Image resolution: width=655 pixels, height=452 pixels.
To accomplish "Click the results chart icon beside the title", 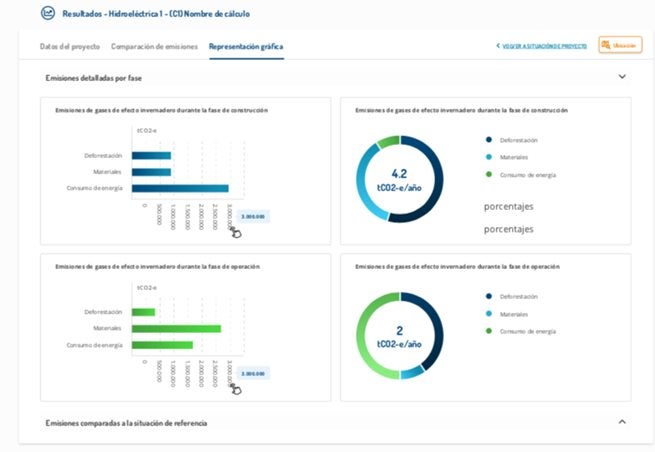I will [x=49, y=14].
